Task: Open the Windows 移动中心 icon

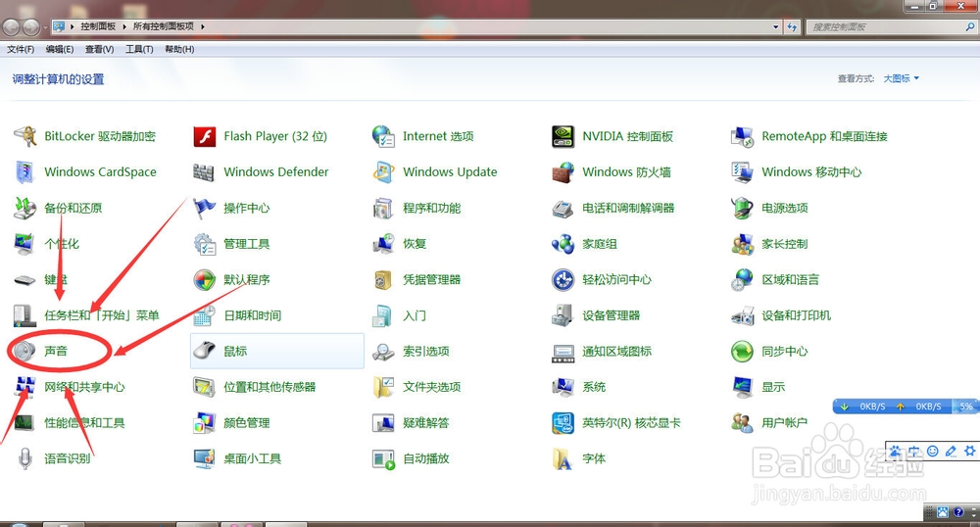Action: [742, 171]
